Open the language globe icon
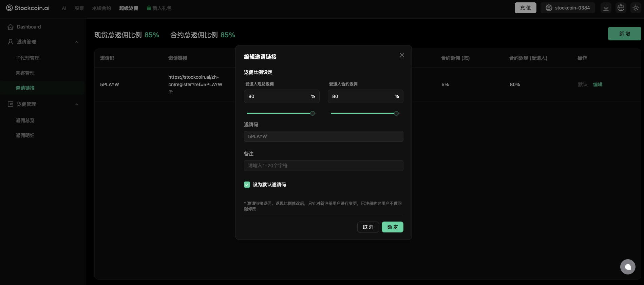The height and width of the screenshot is (285, 644). pos(621,8)
